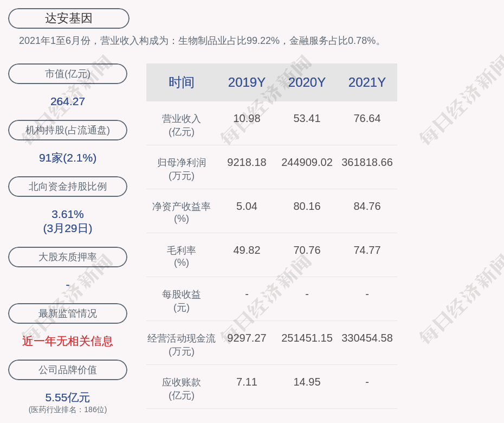Open the 北向资金持股比例 label
This screenshot has height=423, width=504.
pyautogui.click(x=68, y=187)
